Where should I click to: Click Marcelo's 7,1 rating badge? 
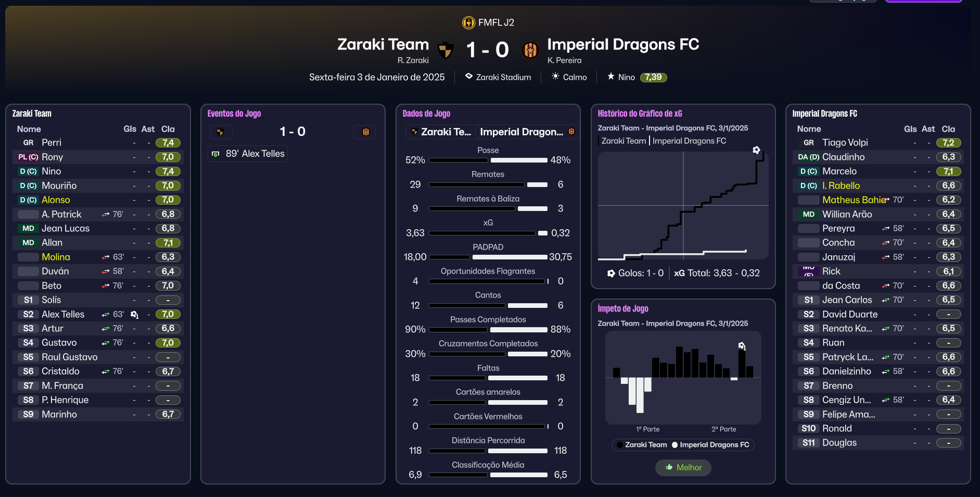pyautogui.click(x=948, y=171)
